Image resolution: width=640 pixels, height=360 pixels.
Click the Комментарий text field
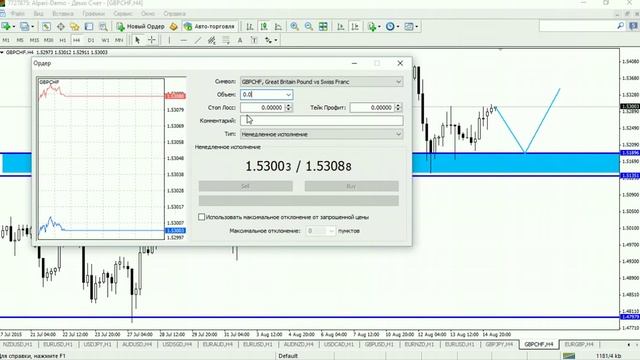(x=322, y=120)
